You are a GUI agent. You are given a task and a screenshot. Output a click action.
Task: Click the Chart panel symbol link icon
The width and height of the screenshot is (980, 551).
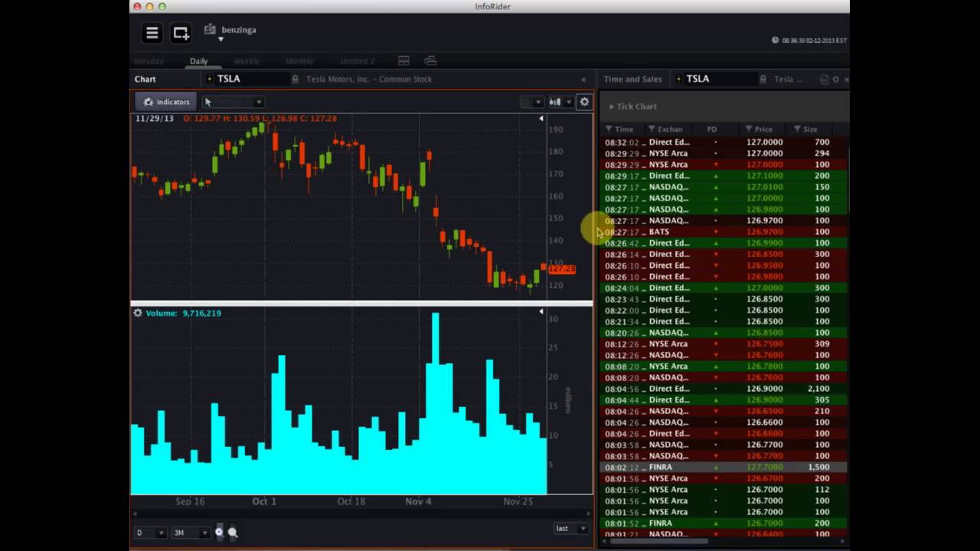click(209, 79)
